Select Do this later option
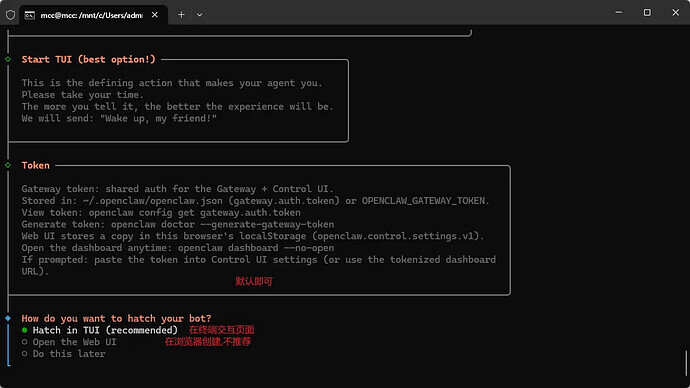Viewport: 690px width, 388px height. [x=64, y=354]
